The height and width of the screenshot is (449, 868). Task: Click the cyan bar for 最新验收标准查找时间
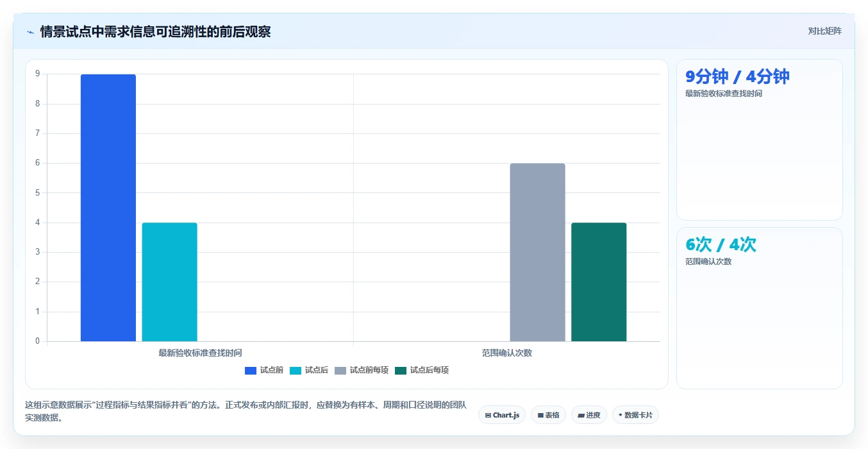coord(170,282)
